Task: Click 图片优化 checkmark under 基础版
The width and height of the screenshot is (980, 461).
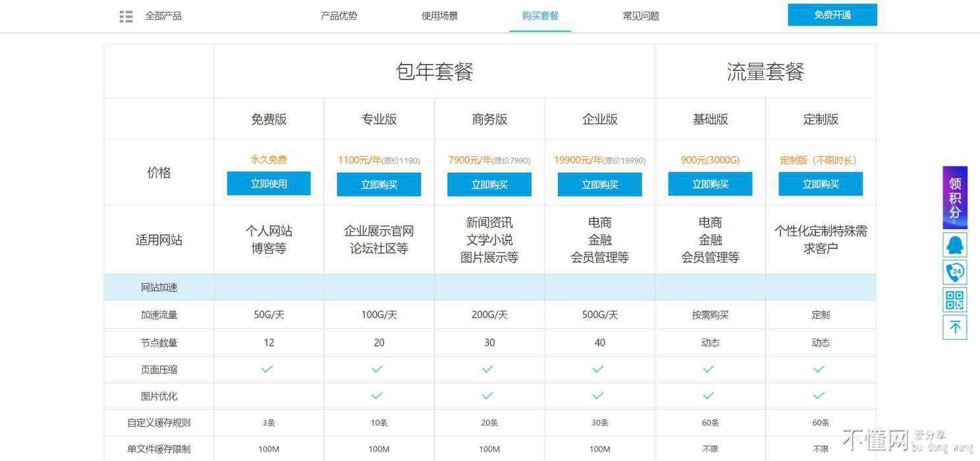Action: tap(708, 396)
